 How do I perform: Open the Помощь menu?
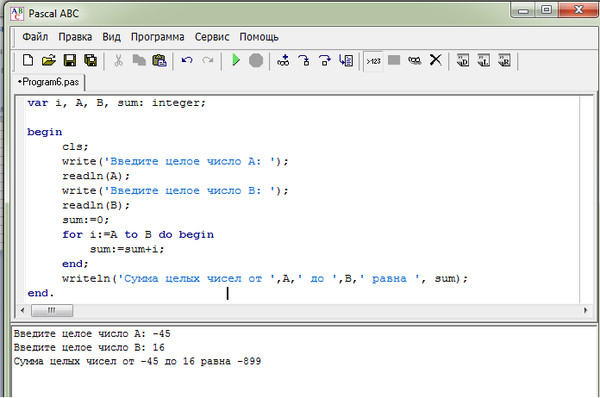click(259, 37)
